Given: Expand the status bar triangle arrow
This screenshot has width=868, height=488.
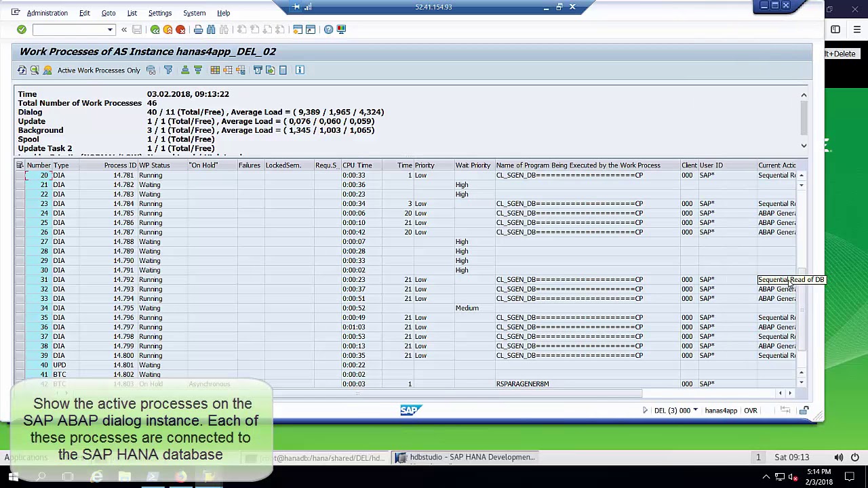Looking at the screenshot, I should pos(645,410).
